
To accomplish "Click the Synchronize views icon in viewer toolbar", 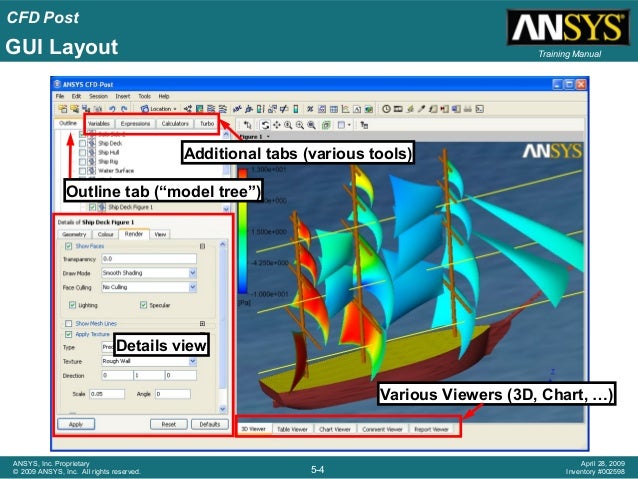I will (364, 125).
